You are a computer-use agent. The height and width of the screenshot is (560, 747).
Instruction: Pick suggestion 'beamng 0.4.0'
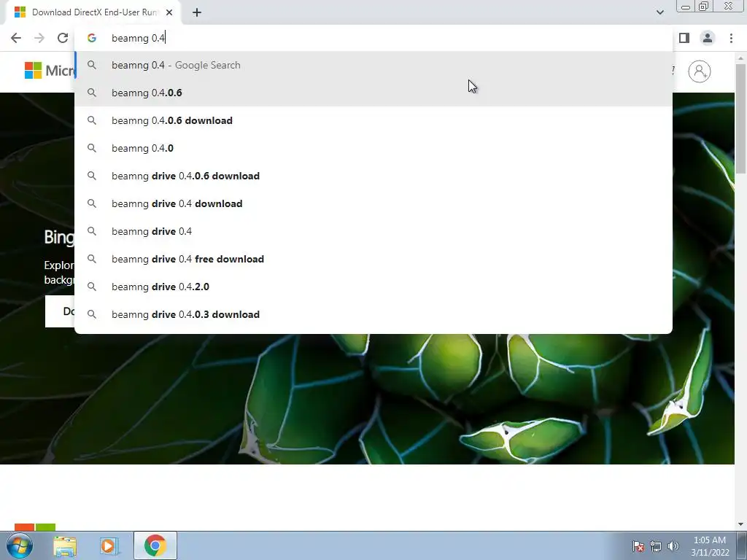coord(373,148)
